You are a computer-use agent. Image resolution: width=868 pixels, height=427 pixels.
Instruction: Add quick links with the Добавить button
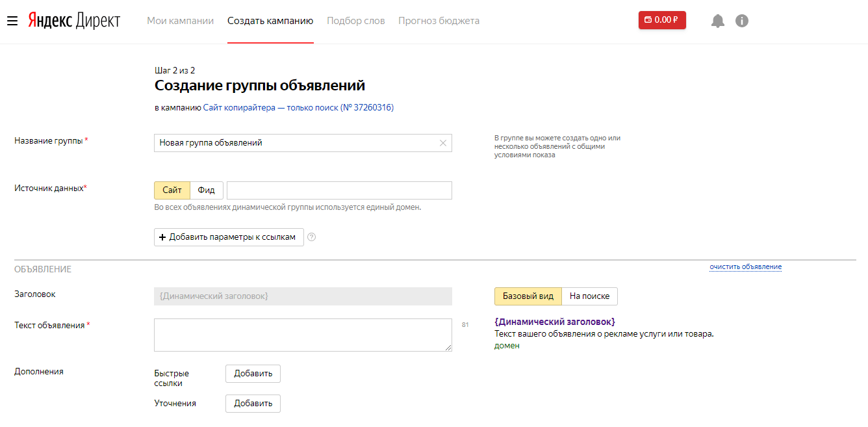coord(252,373)
